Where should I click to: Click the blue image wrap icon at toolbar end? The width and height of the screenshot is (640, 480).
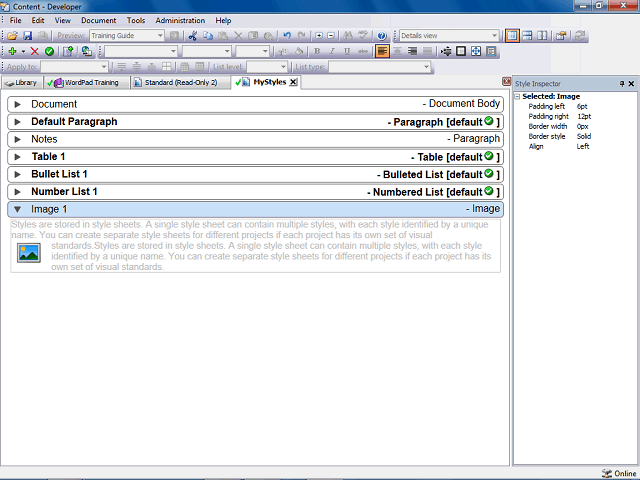[491, 51]
